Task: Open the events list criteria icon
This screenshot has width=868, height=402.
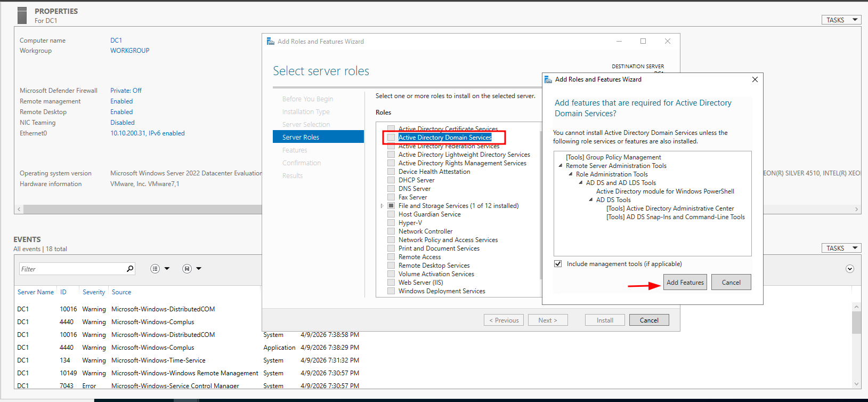Action: click(x=155, y=269)
